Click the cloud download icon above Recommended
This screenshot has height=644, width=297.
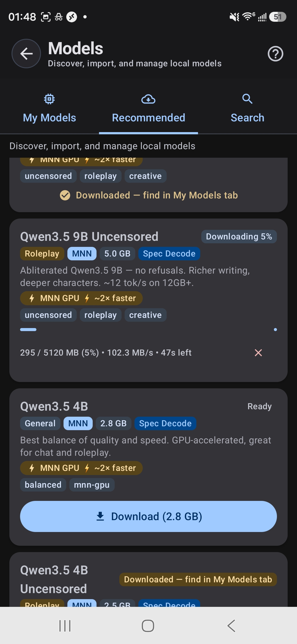(x=148, y=99)
